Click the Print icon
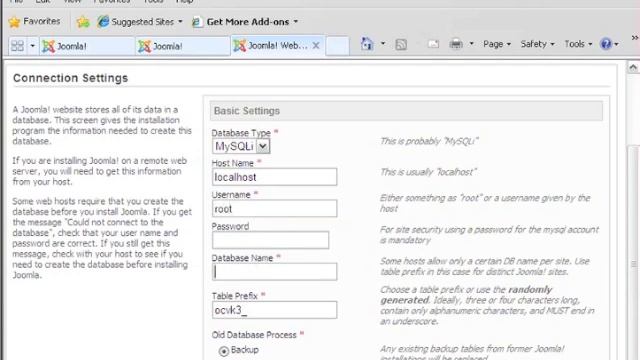 click(x=456, y=44)
